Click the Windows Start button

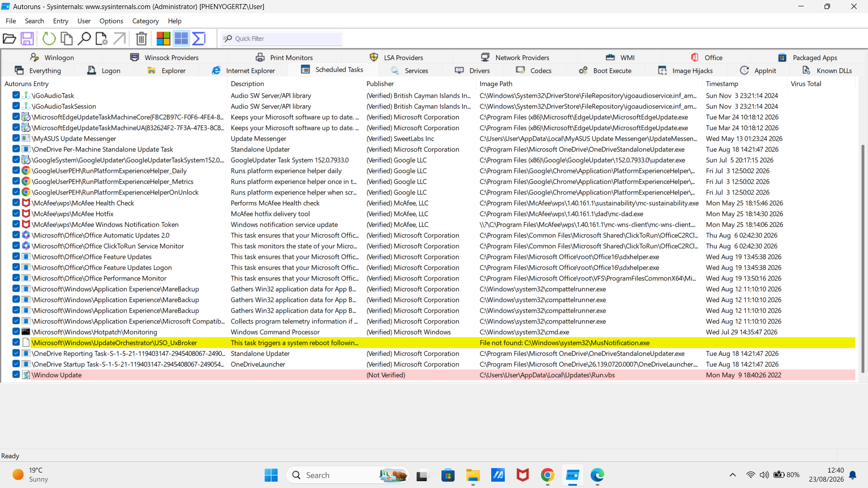click(271, 475)
